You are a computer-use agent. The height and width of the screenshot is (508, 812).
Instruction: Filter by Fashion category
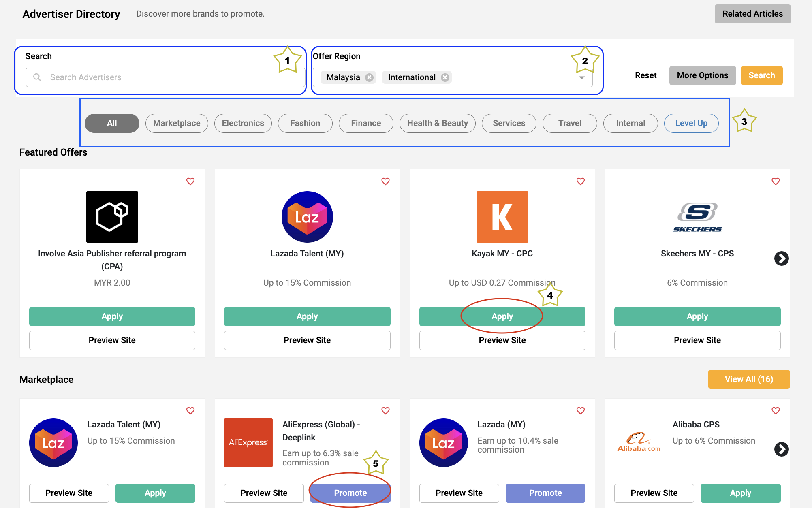point(305,123)
